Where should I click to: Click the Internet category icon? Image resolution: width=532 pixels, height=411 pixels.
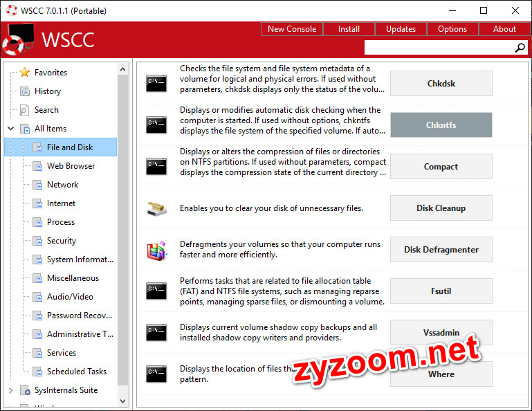tap(37, 203)
